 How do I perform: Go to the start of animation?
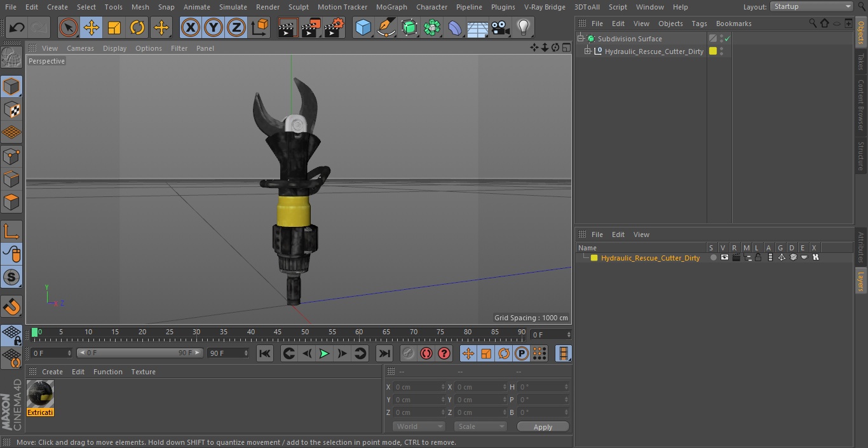pyautogui.click(x=265, y=353)
